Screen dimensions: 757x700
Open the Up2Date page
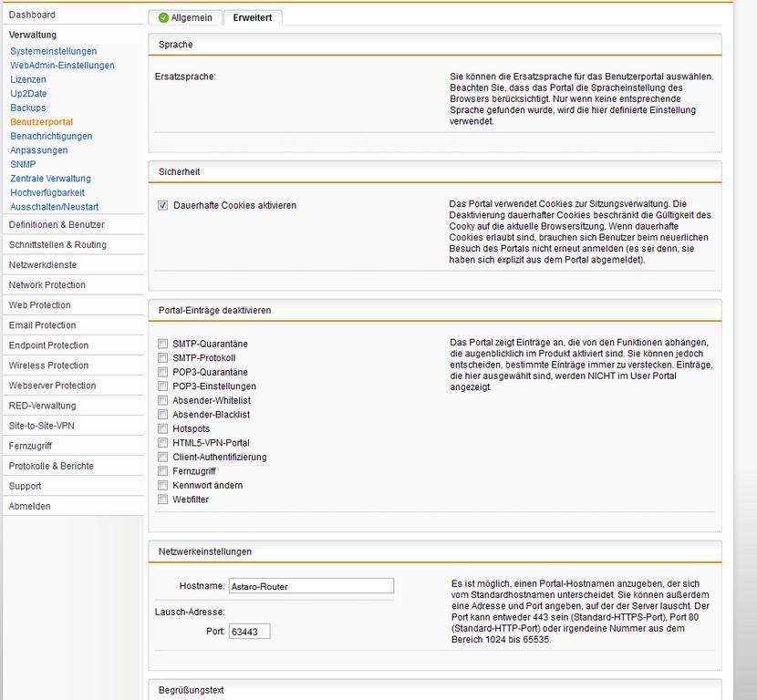pyautogui.click(x=28, y=94)
